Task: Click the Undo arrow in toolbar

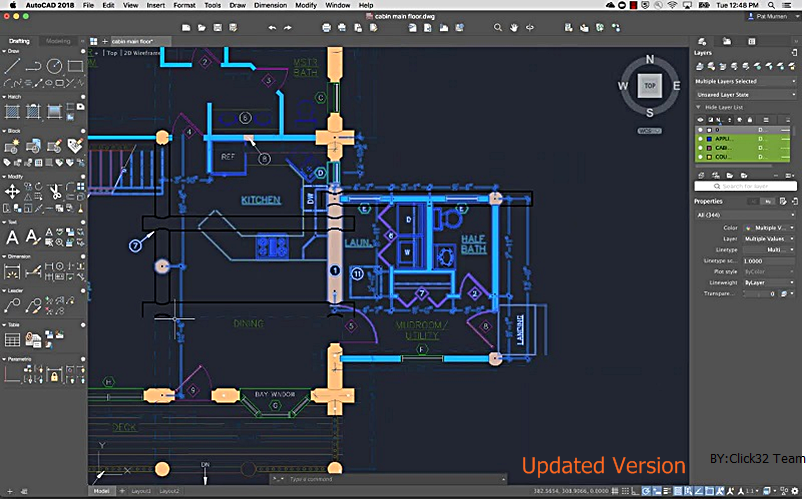Action: click(x=272, y=27)
